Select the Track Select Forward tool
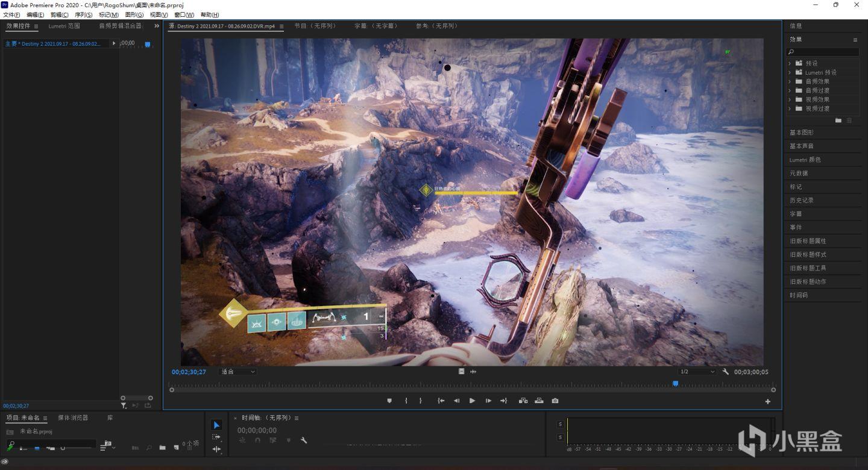Image resolution: width=868 pixels, height=470 pixels. 216,437
